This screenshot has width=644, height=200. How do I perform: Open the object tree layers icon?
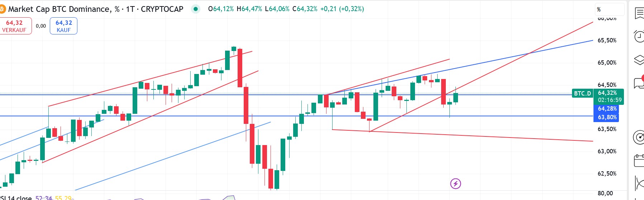click(639, 60)
